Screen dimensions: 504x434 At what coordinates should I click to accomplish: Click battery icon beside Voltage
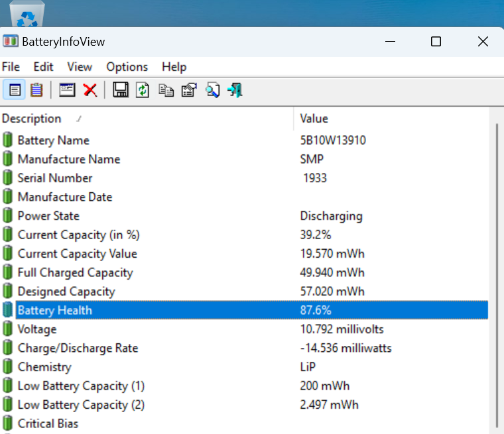(8, 329)
